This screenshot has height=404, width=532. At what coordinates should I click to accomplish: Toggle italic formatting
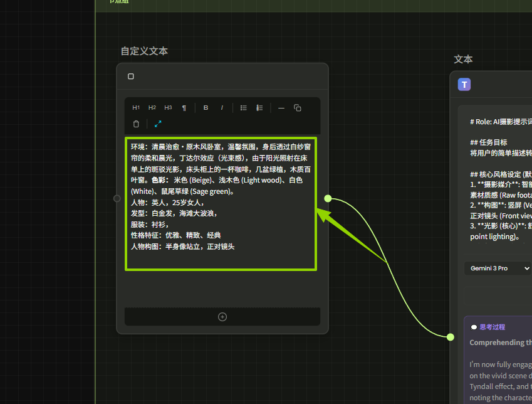pos(222,108)
